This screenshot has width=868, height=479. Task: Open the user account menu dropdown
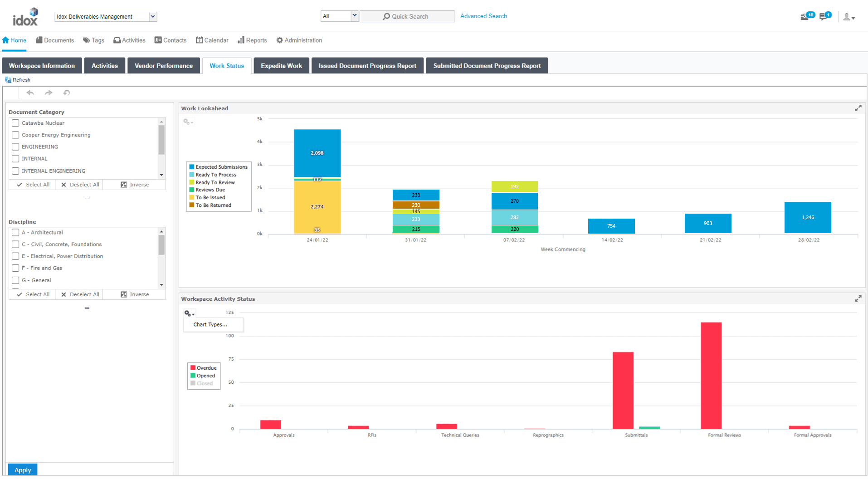pyautogui.click(x=849, y=17)
